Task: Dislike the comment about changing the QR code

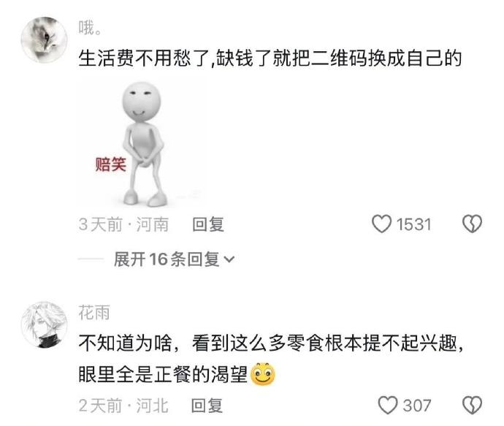Action: coord(472,224)
